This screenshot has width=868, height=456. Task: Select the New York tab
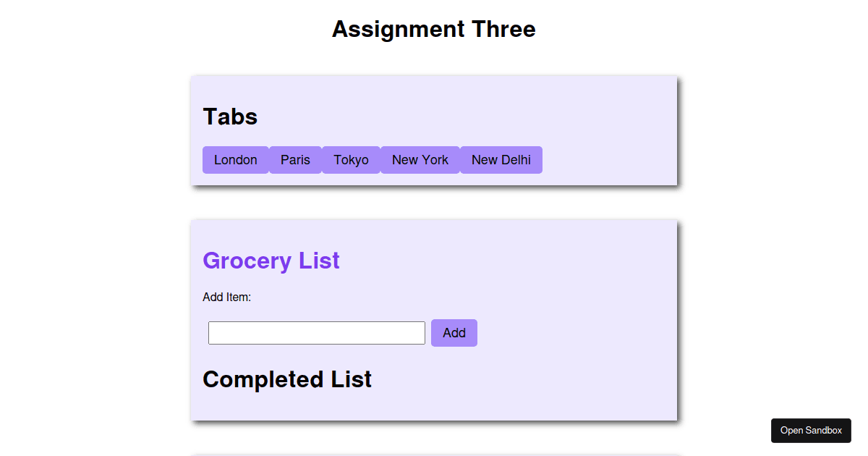coord(420,159)
